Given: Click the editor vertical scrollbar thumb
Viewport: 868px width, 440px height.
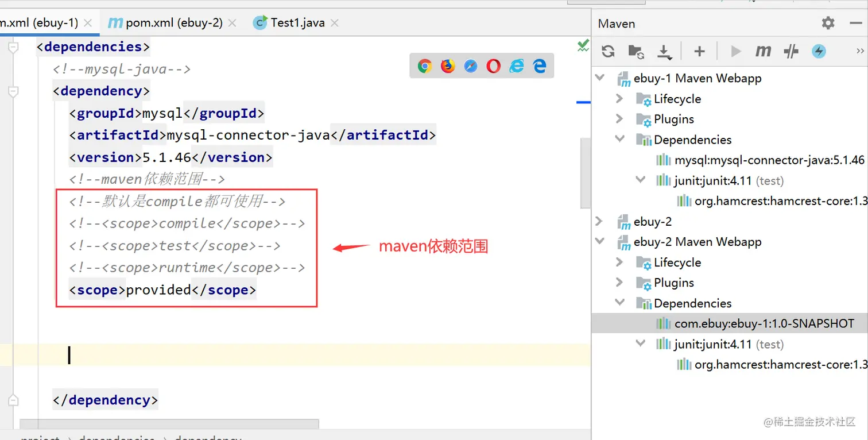Looking at the screenshot, I should 586,172.
